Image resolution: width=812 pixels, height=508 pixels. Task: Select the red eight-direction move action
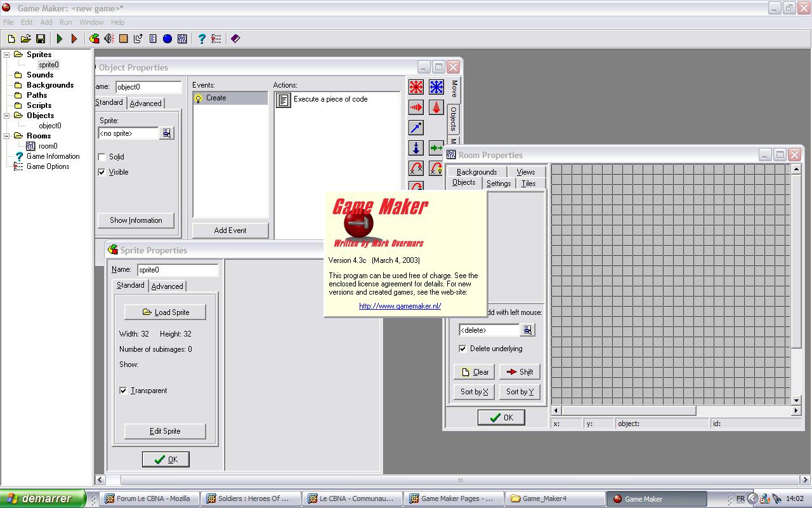tap(416, 87)
